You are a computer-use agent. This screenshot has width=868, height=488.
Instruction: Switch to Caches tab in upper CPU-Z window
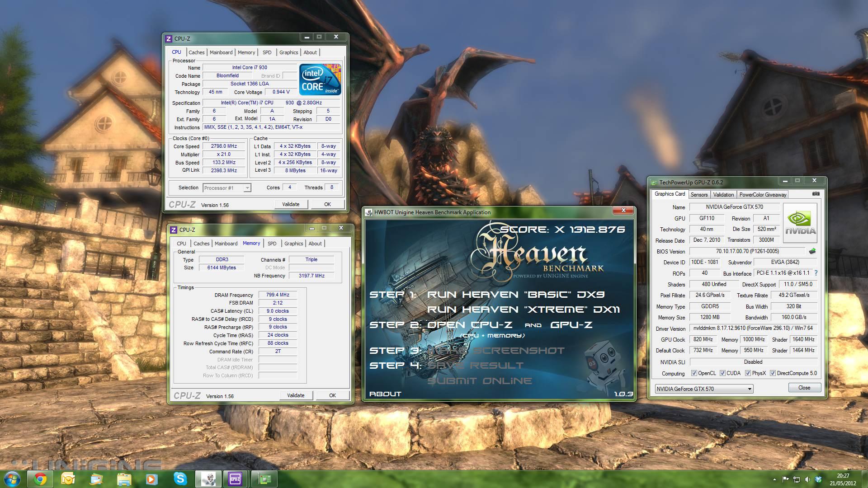(196, 52)
